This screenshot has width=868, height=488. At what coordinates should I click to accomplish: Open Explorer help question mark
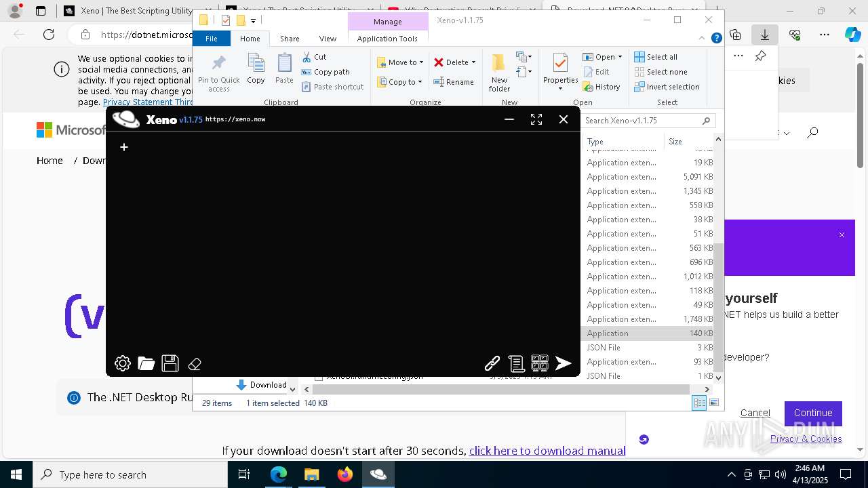click(x=716, y=39)
